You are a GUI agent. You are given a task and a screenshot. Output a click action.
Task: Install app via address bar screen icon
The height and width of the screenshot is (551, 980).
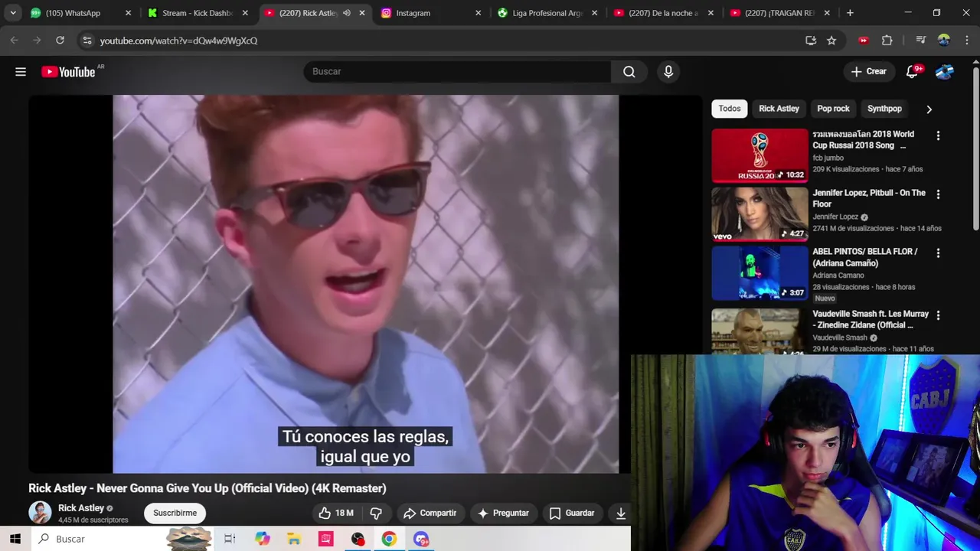(x=811, y=41)
